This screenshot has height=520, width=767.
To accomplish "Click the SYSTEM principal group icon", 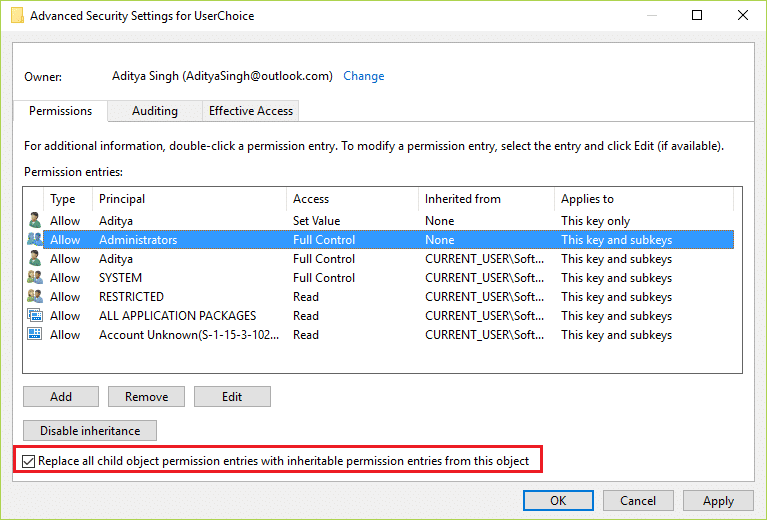I will coord(34,277).
